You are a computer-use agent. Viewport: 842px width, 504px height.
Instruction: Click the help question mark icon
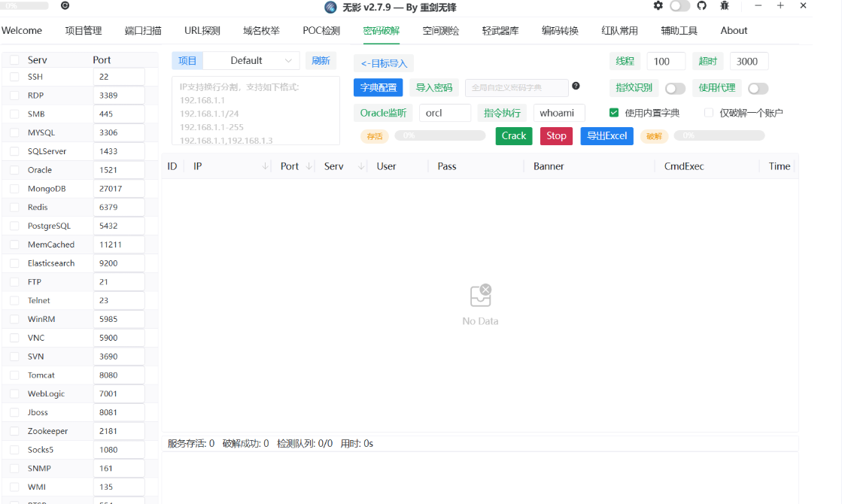point(576,87)
